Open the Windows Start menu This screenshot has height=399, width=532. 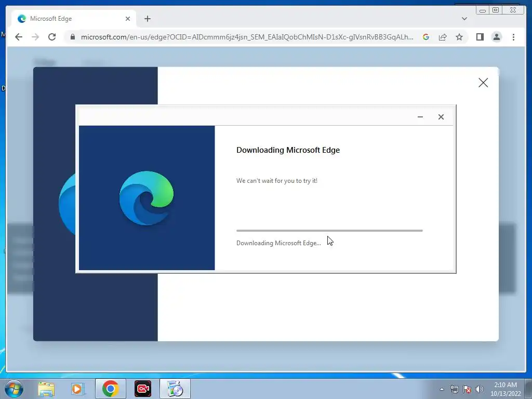click(14, 389)
